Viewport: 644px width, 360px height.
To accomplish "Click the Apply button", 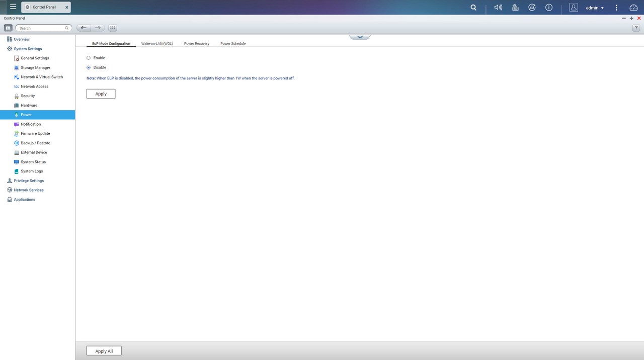I will coord(101,94).
